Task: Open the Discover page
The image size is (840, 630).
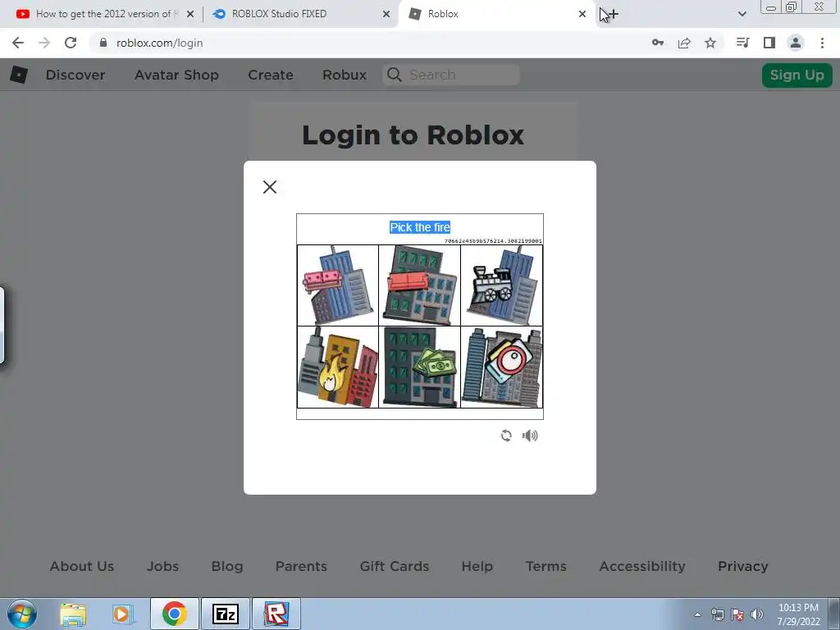Action: tap(75, 75)
